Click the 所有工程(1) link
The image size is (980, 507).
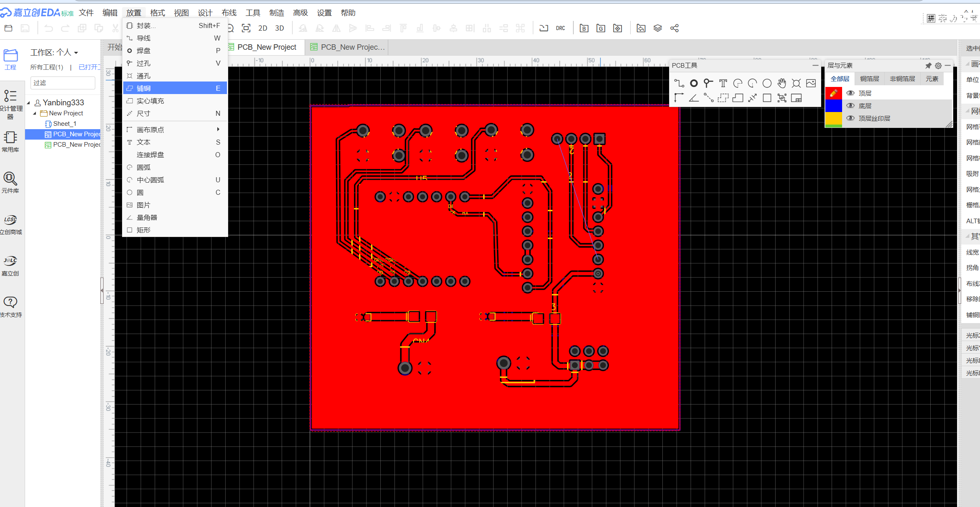pyautogui.click(x=46, y=67)
